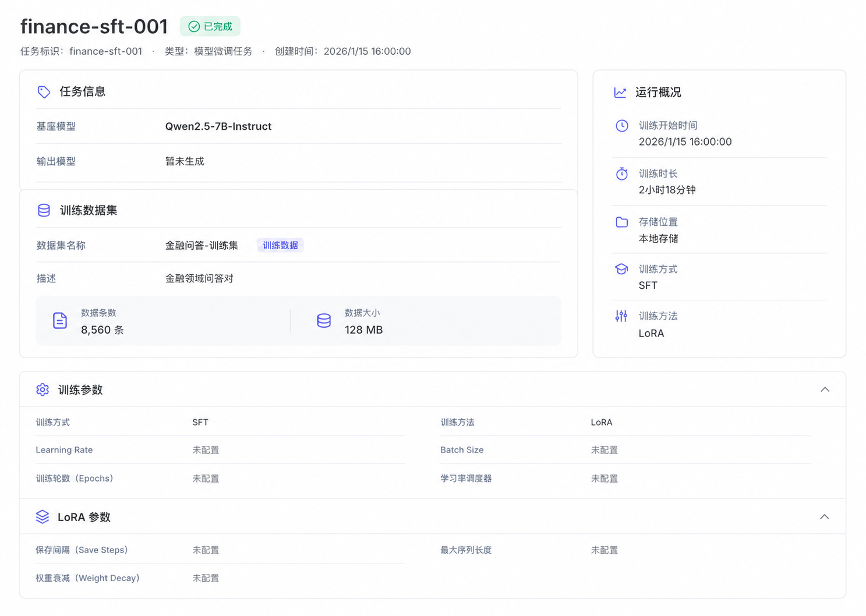Click the 未配置 value for Weight Decay
Viewport: 866px width, 616px height.
click(x=206, y=578)
